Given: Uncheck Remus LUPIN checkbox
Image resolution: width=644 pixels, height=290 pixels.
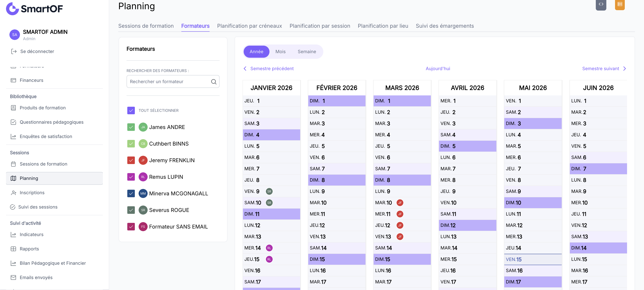Looking at the screenshot, I should point(131,177).
